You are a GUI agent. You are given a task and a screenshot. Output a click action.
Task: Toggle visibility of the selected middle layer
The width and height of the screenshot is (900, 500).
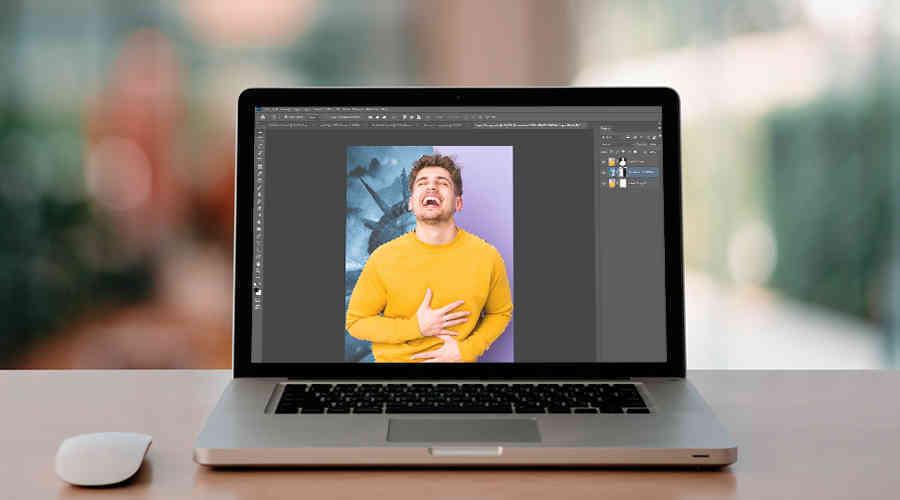point(603,171)
